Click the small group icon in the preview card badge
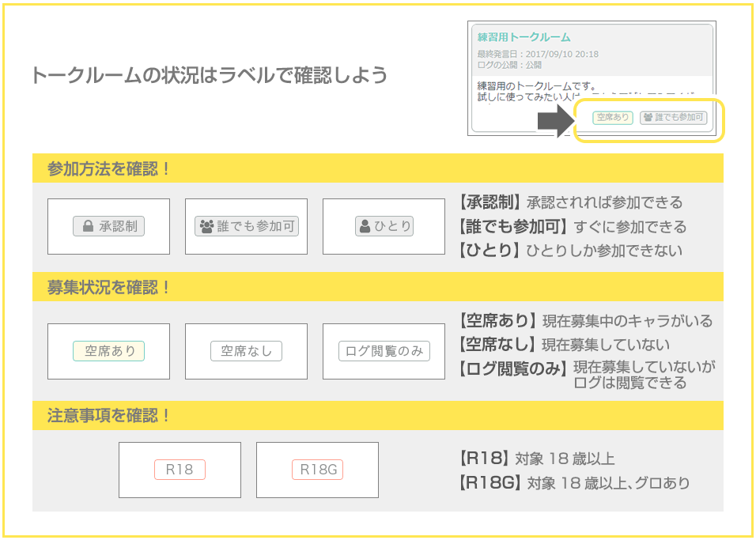 click(x=648, y=118)
